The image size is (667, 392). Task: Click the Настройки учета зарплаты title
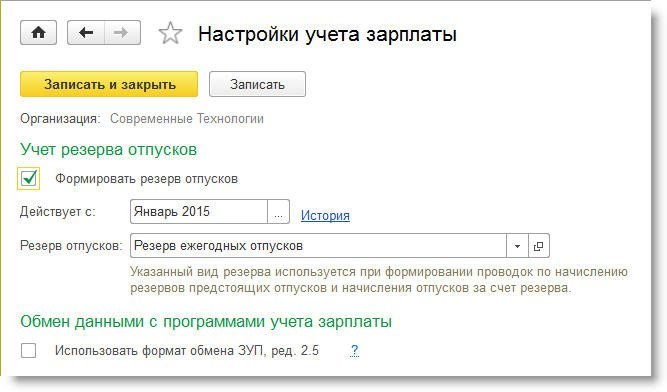coord(327,34)
